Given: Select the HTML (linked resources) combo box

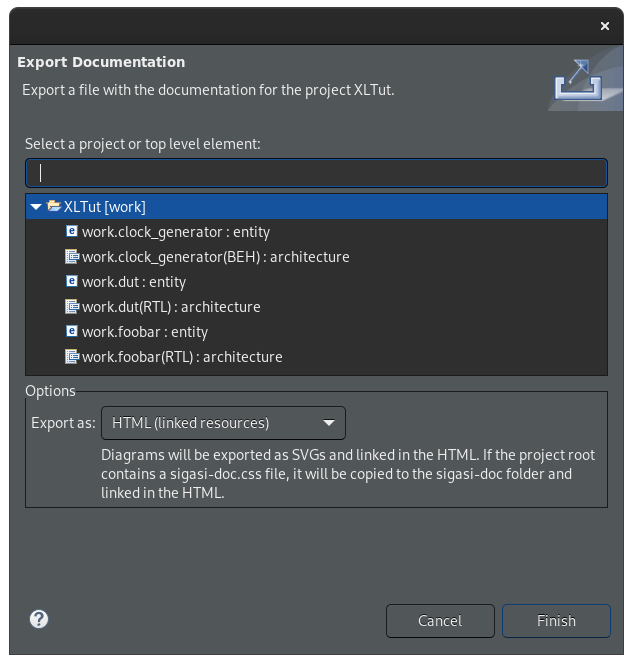Looking at the screenshot, I should [223, 423].
